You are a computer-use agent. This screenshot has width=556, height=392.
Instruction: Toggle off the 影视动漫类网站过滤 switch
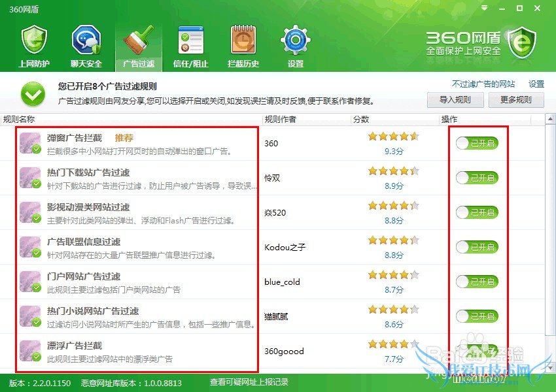tap(478, 212)
